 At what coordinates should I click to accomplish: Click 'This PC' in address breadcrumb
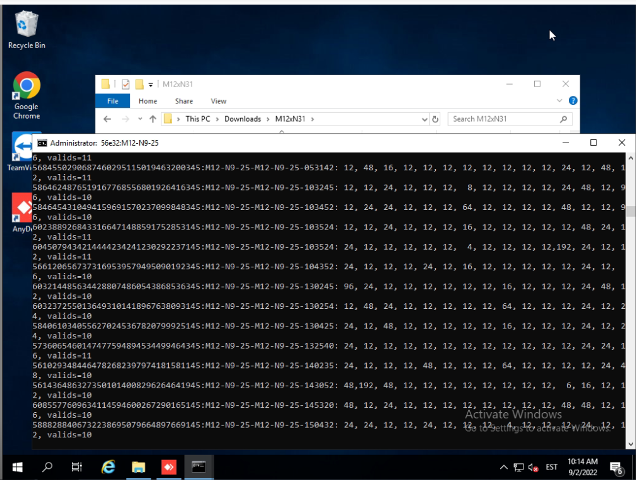[x=198, y=119]
